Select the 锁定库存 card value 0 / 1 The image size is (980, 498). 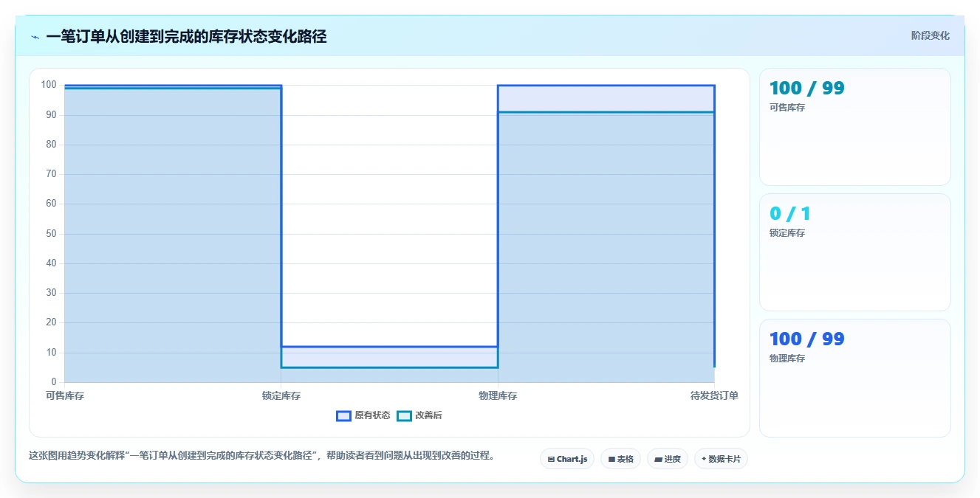click(x=789, y=214)
